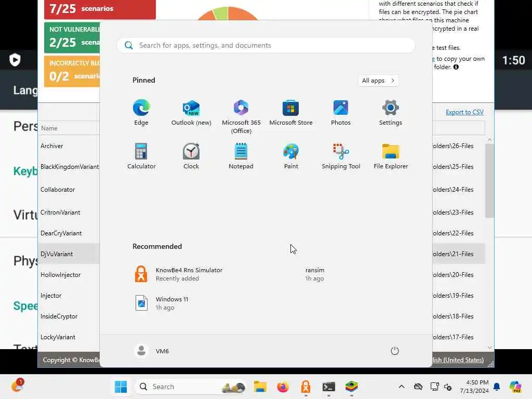This screenshot has width=532, height=399.
Task: Select the Archiver scenario row
Action: [51, 146]
